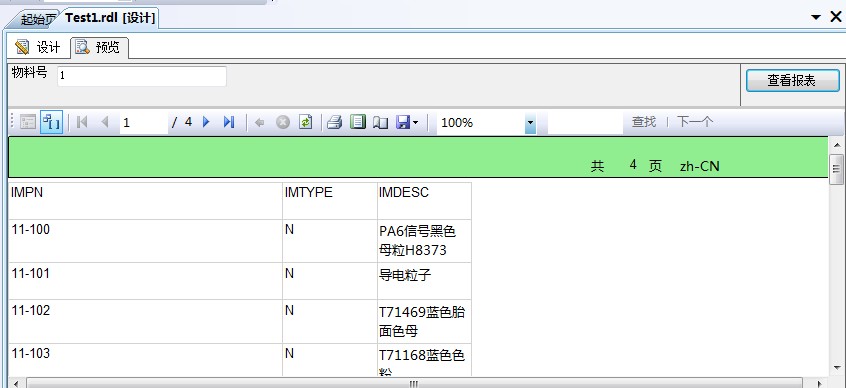Refresh the report
Screen dimensions: 846x388
pos(306,122)
